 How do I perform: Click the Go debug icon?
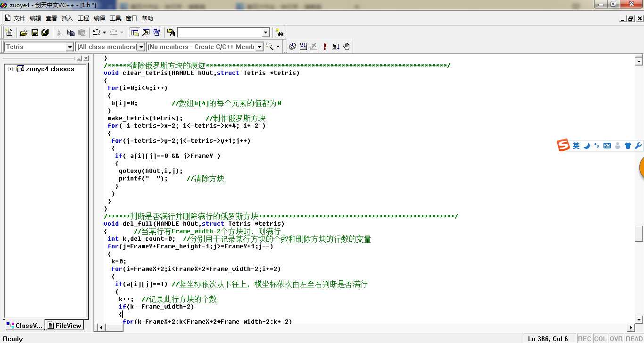click(336, 47)
